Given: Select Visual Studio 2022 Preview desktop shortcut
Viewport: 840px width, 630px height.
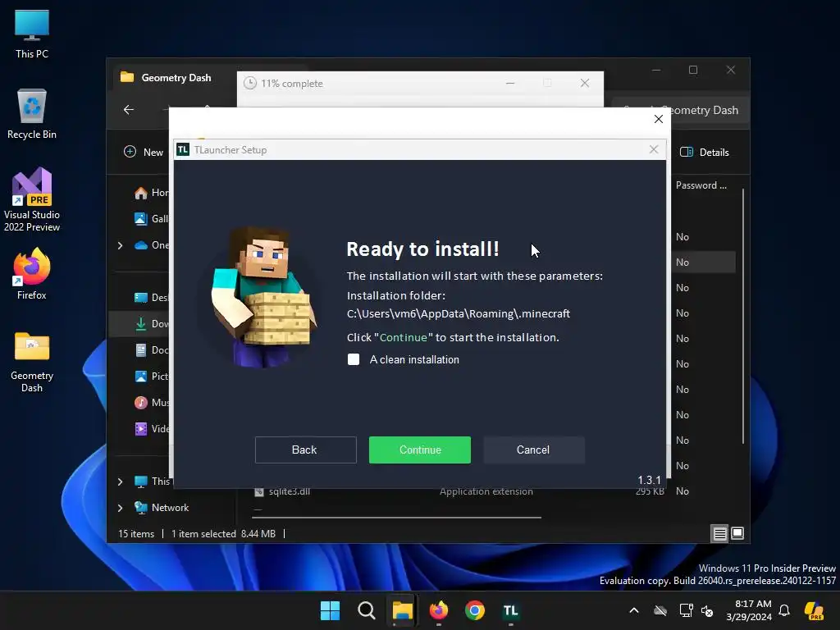Looking at the screenshot, I should pyautogui.click(x=32, y=200).
